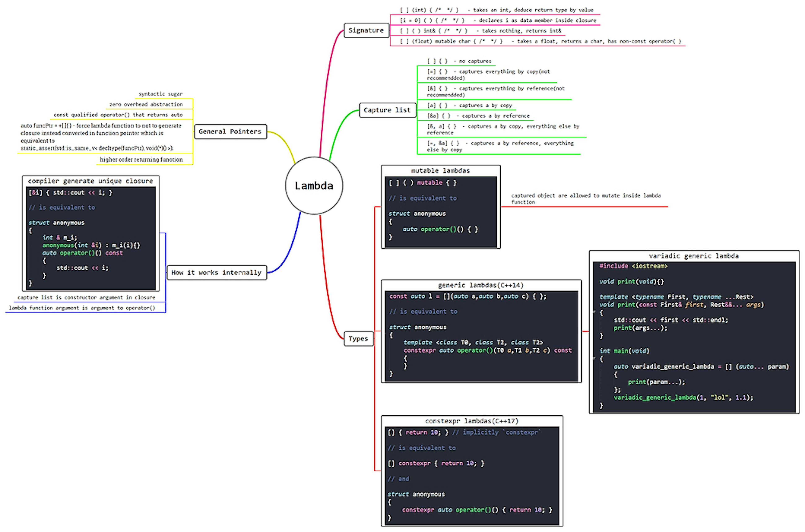Screen dimensions: 805x532
Task: Click the 'syntactic sugar' note
Action: (x=160, y=94)
